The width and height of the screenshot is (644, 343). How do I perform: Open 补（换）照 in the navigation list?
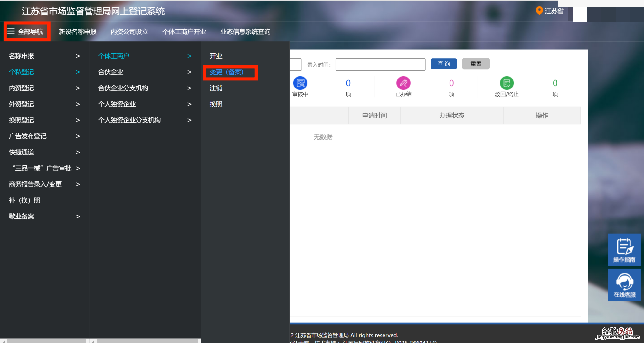pos(24,200)
